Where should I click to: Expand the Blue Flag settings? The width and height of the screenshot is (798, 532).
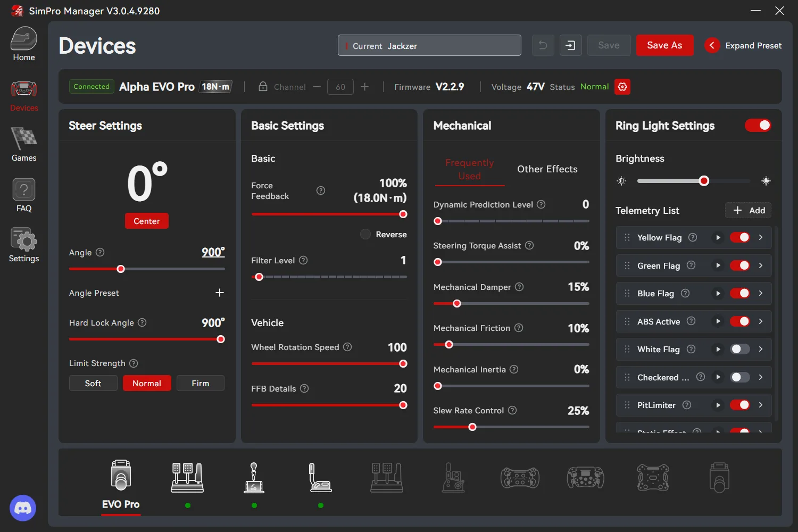click(x=761, y=293)
